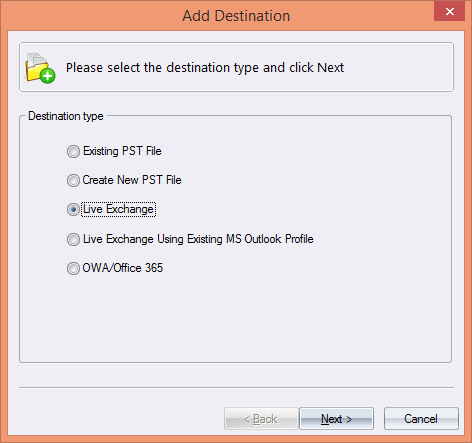Screen dimensions: 472x443
Task: Click the Next button
Action: (x=336, y=419)
